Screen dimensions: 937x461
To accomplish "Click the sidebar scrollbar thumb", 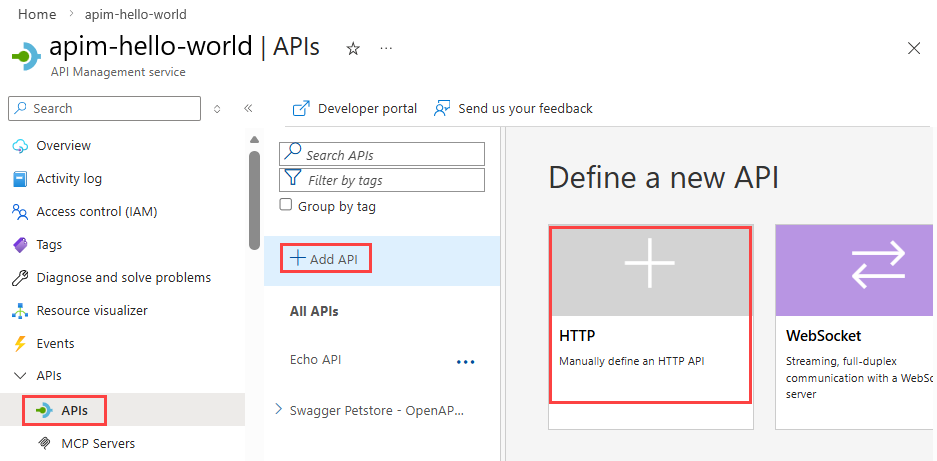I will click(254, 200).
